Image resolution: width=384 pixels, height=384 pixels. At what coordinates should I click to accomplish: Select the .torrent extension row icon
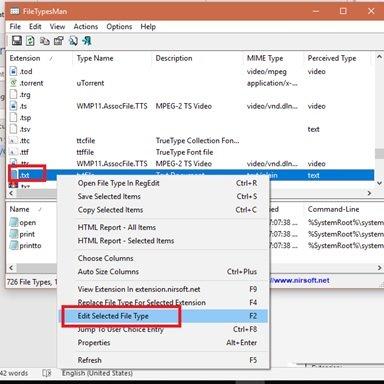13,83
